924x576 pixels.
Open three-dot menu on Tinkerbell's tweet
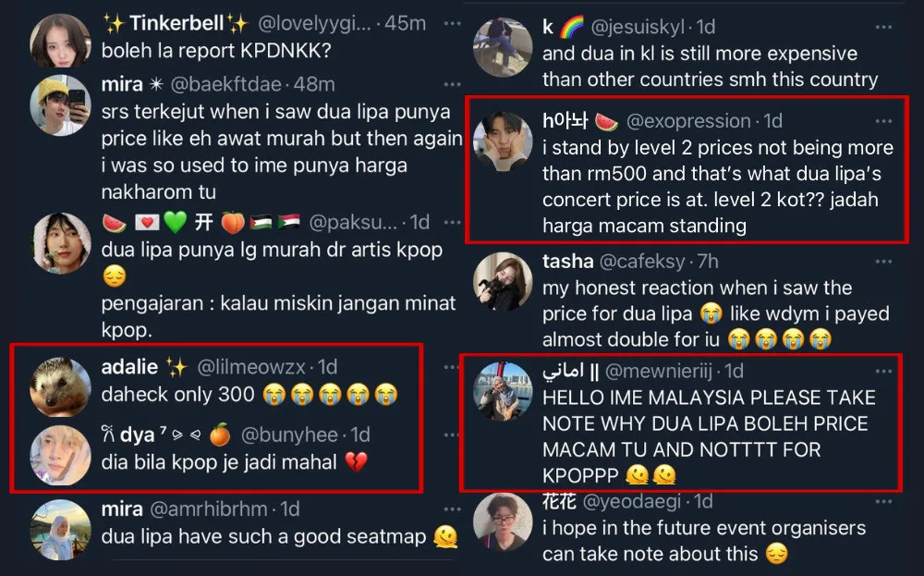pyautogui.click(x=450, y=23)
